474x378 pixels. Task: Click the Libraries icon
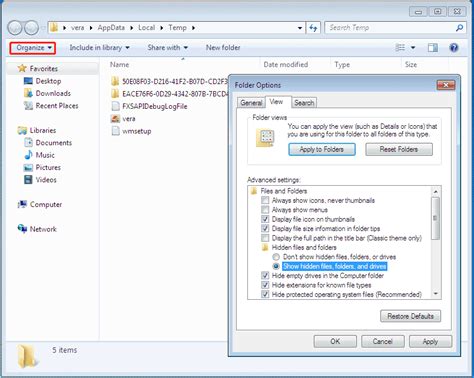click(22, 130)
